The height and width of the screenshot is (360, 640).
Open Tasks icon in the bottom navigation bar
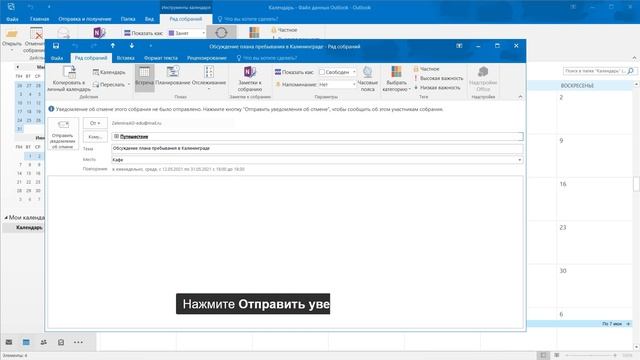point(61,342)
